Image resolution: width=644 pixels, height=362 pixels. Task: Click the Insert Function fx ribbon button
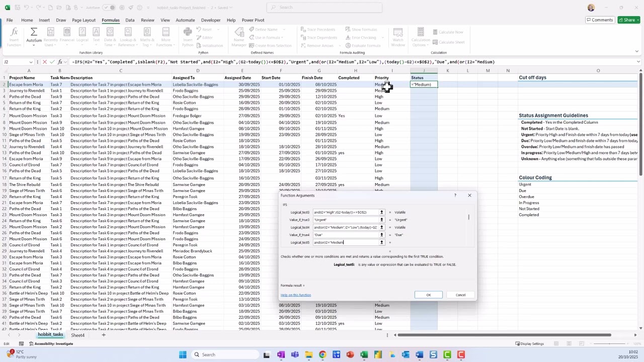(x=14, y=37)
